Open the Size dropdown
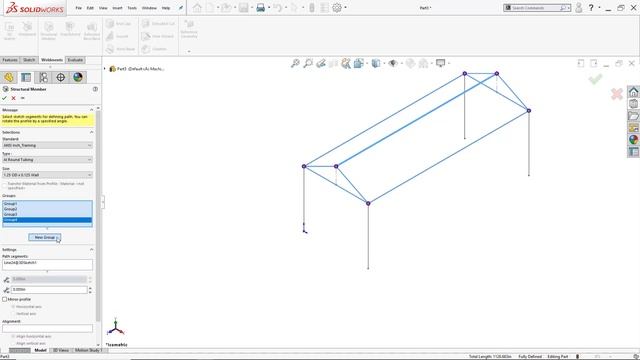The height and width of the screenshot is (360, 640). pos(47,175)
